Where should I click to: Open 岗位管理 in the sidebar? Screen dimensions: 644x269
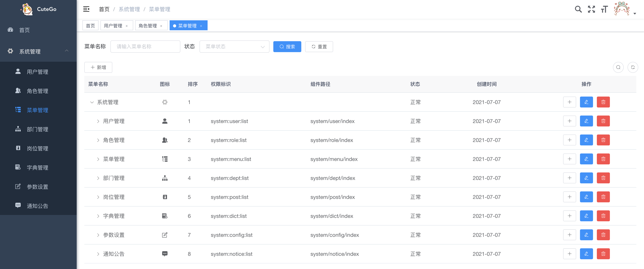tap(38, 148)
